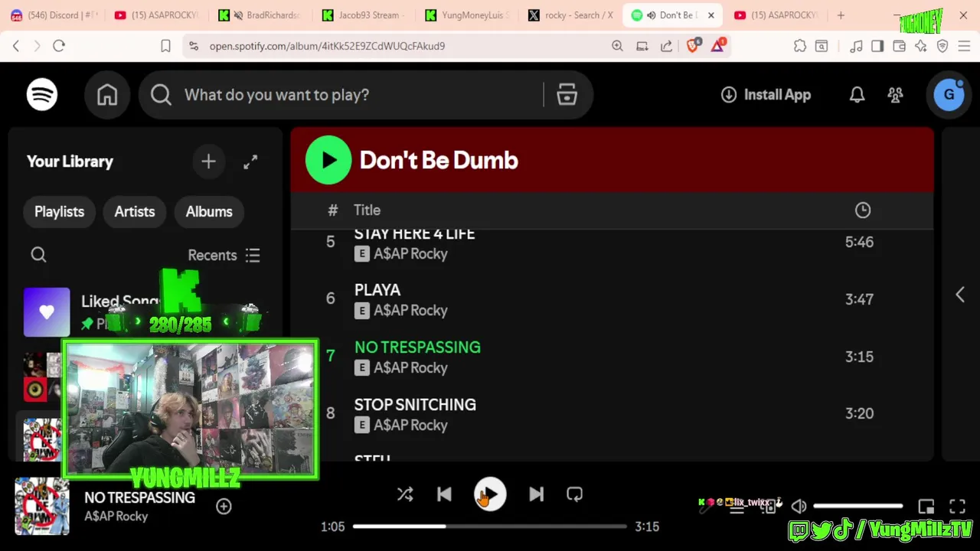Expand the right panel with the chevron
This screenshot has height=551, width=980.
pos(960,295)
